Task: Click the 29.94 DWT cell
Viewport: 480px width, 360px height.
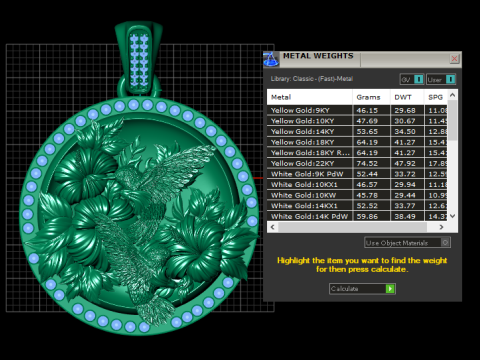Action: [x=407, y=185]
